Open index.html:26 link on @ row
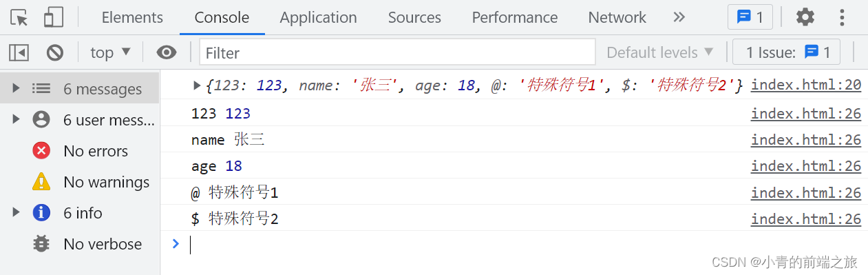 806,192
